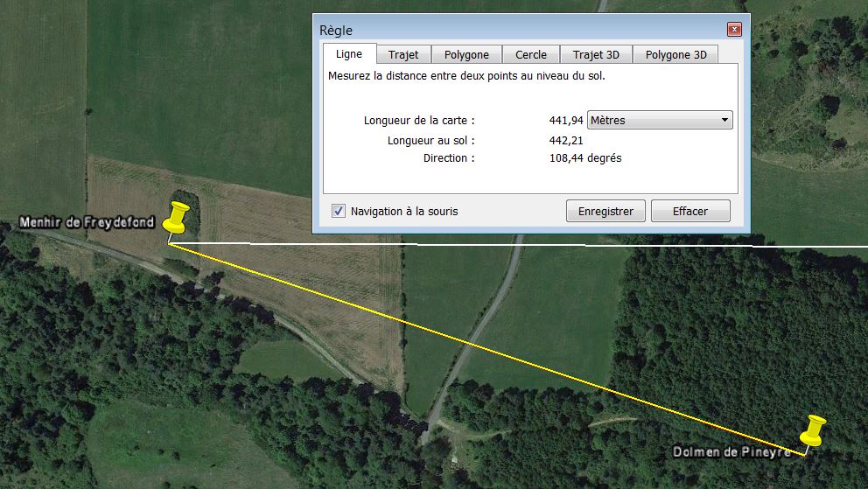868x489 pixels.
Task: Click the Longueur au sol value 442,21
Action: point(566,140)
